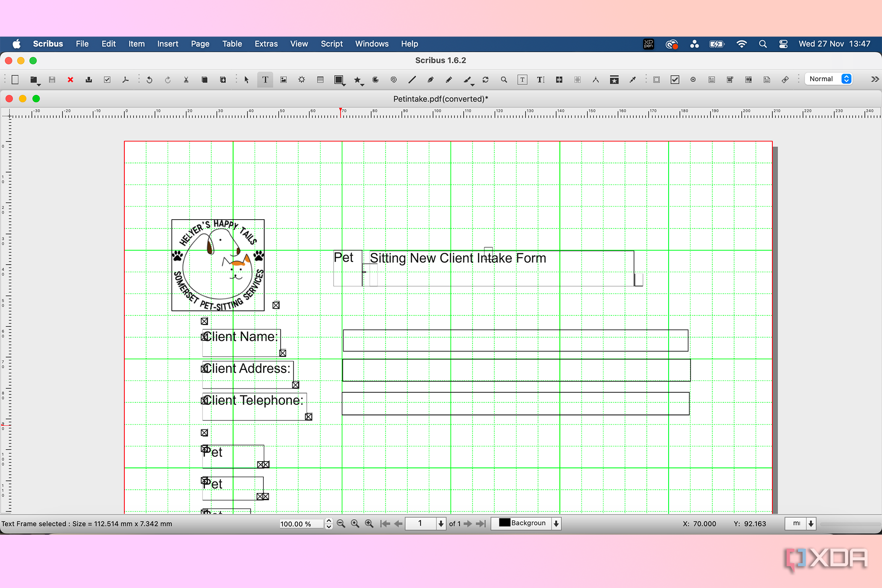The width and height of the screenshot is (882, 588).
Task: Open the Insert menu
Action: (x=168, y=44)
